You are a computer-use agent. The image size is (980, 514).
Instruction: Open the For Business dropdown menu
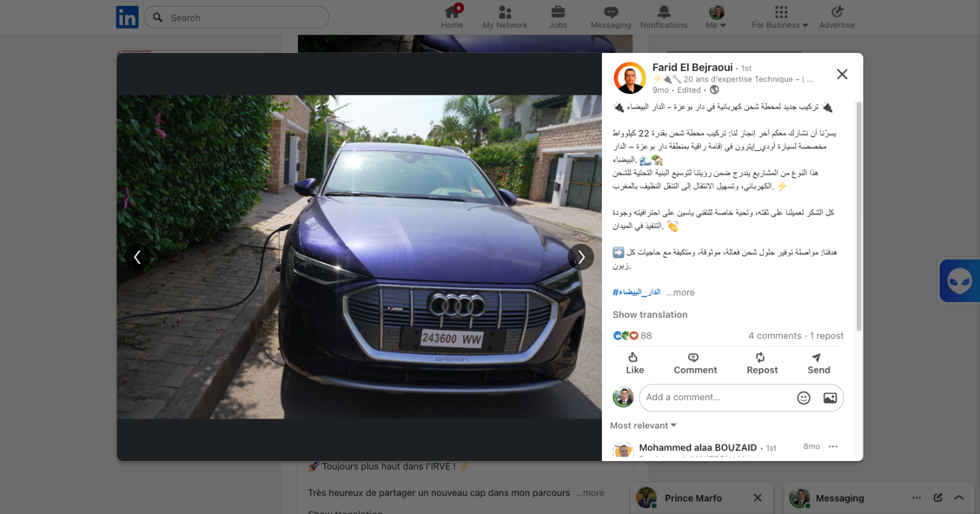(x=780, y=17)
